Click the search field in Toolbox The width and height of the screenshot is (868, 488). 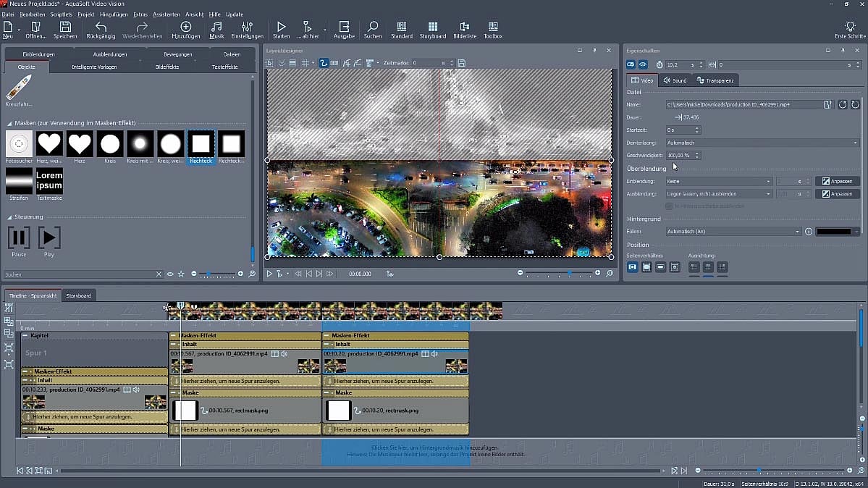tap(78, 274)
